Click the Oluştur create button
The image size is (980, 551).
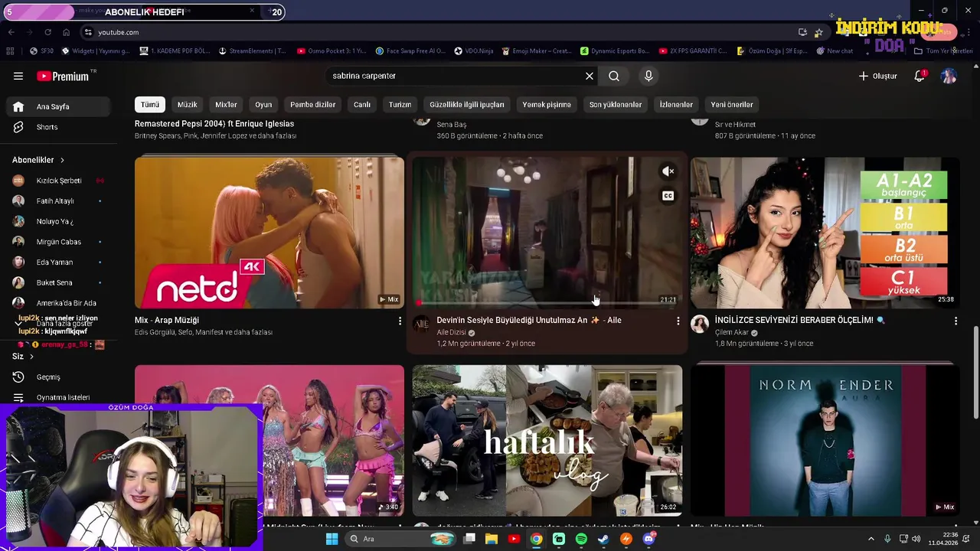click(x=877, y=76)
